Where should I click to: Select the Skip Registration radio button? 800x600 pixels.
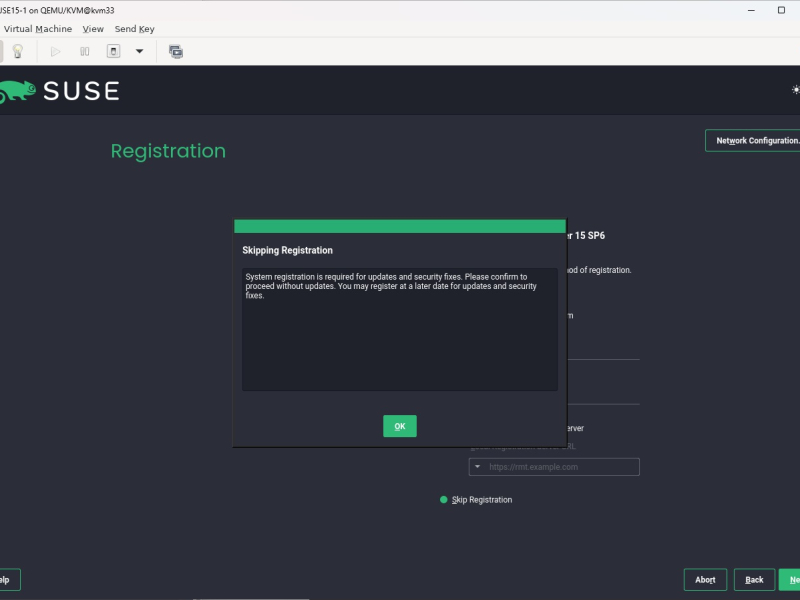pos(443,500)
